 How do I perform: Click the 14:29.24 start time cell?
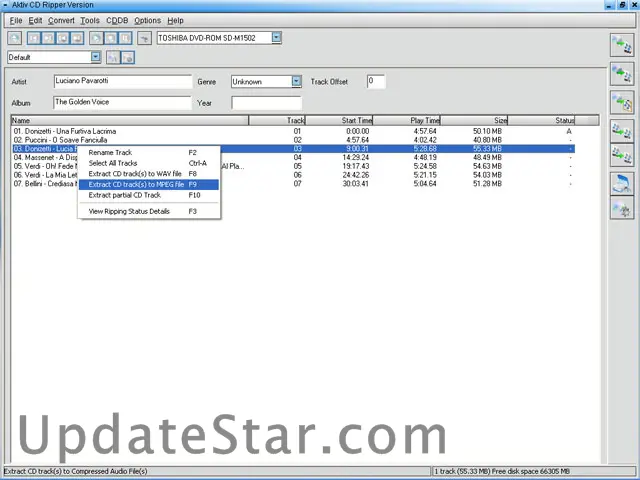[x=356, y=158]
